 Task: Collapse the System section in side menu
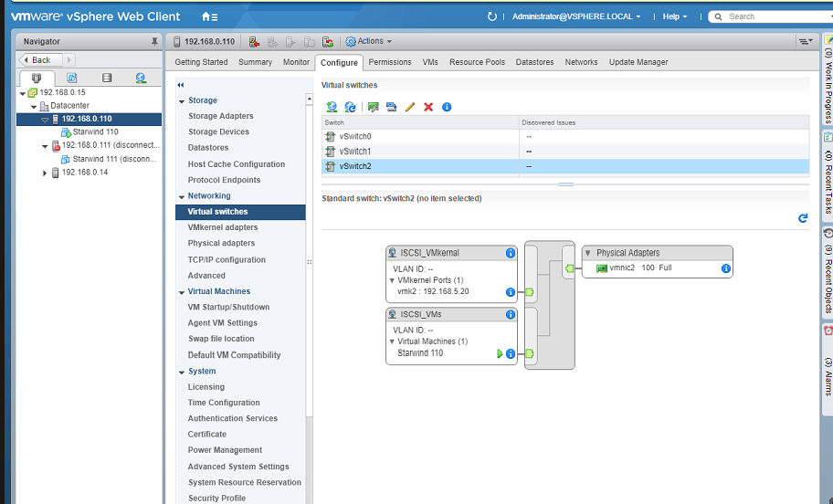(182, 373)
